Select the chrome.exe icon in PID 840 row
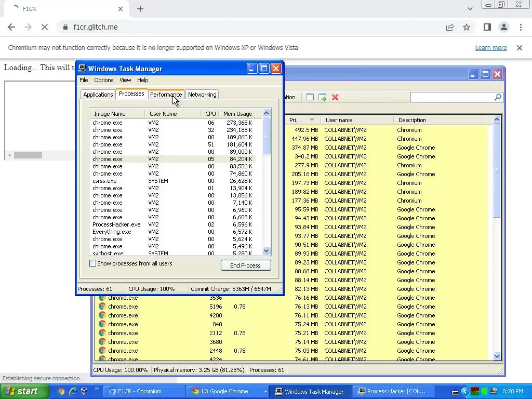This screenshot has height=399, width=532. click(x=102, y=324)
